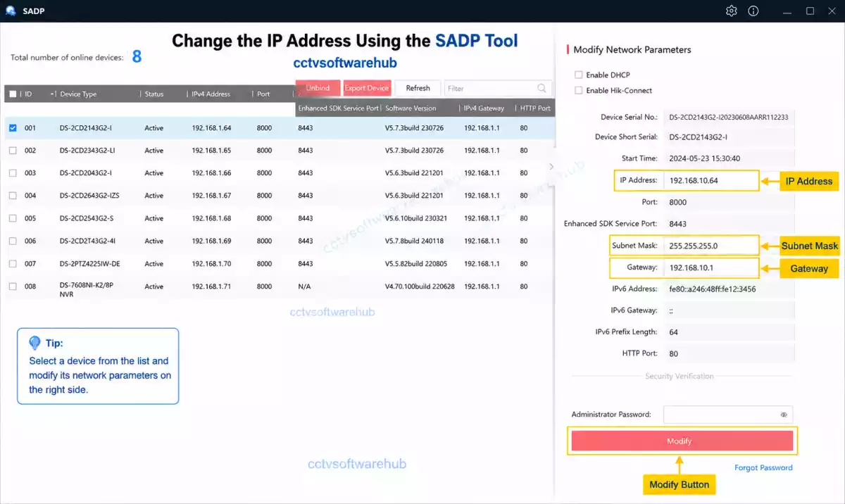Click IPv4 address 192.168.1.70 cell
The width and height of the screenshot is (845, 504).
[211, 264]
